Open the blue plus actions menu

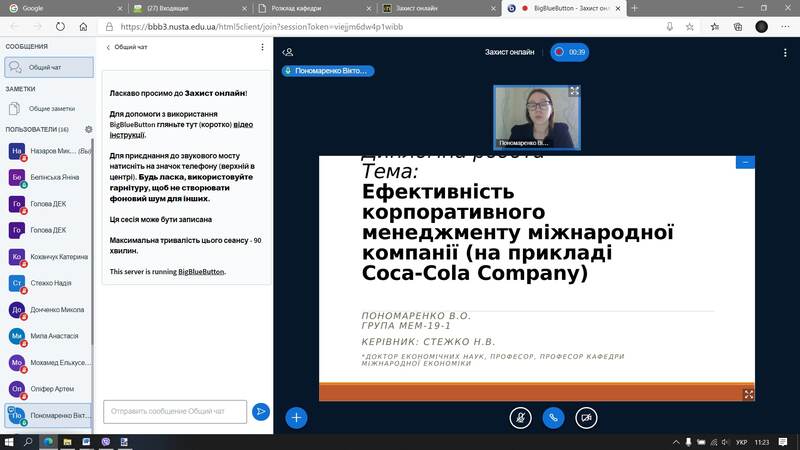(296, 418)
